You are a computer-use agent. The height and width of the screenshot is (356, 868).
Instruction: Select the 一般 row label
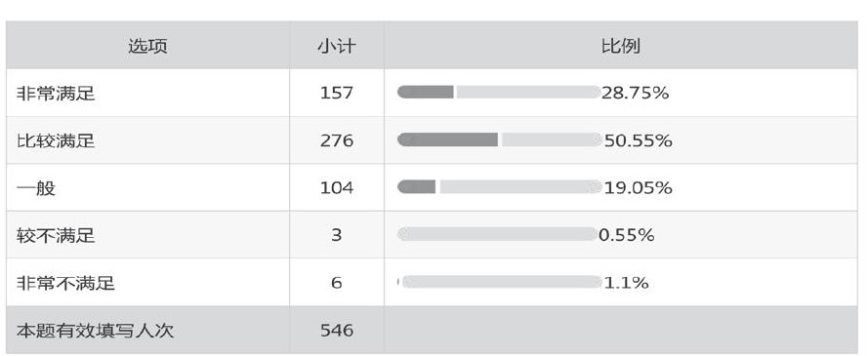click(x=36, y=188)
